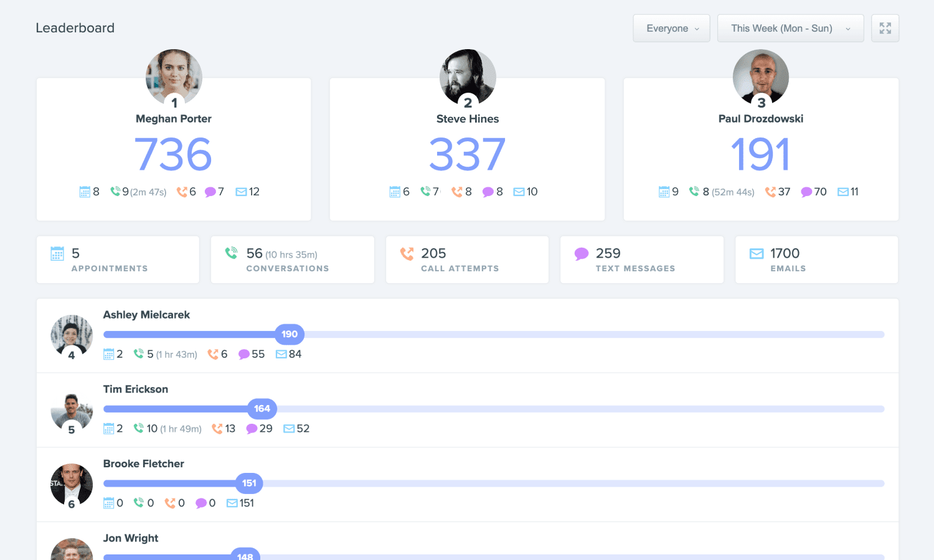Open the Everyone filter dropdown
Screen dimensions: 934x560
pos(671,28)
